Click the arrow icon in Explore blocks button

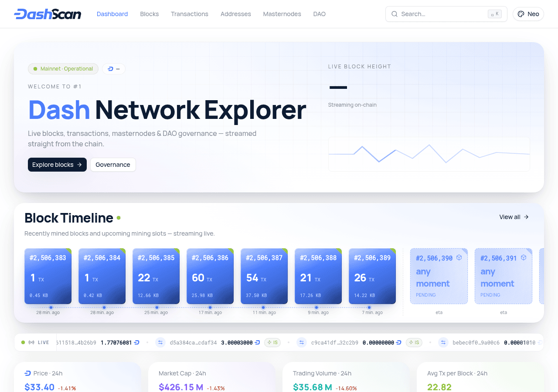click(x=79, y=165)
